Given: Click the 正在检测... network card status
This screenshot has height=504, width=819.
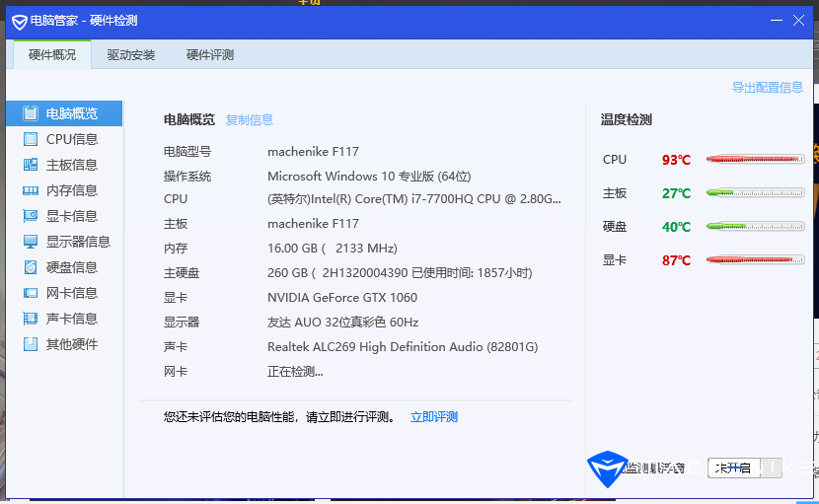Looking at the screenshot, I should pyautogui.click(x=295, y=371).
